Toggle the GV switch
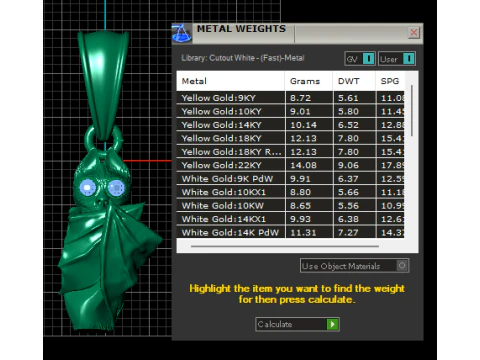 pyautogui.click(x=360, y=59)
